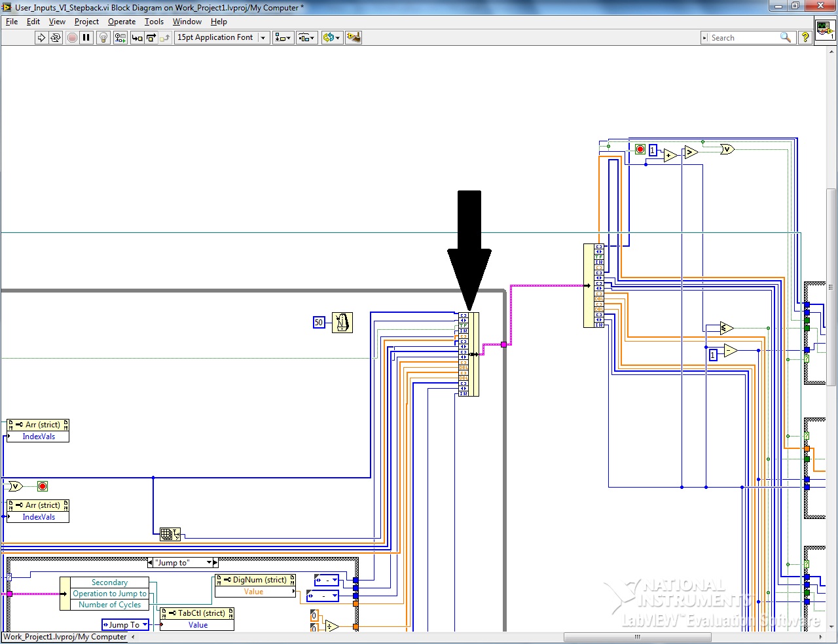838x644 pixels.
Task: Open the 15pt Application Font dropdown
Action: tap(222, 38)
